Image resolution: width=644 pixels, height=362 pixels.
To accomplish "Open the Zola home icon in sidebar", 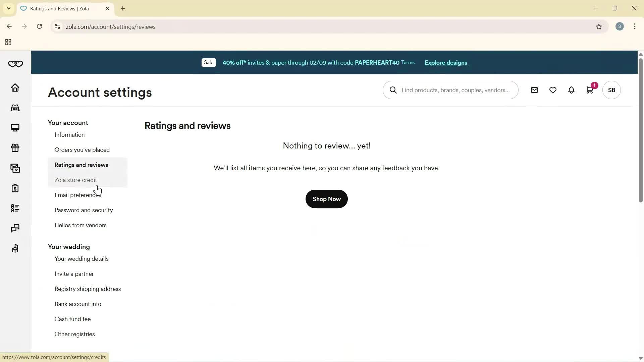I will pos(15,88).
